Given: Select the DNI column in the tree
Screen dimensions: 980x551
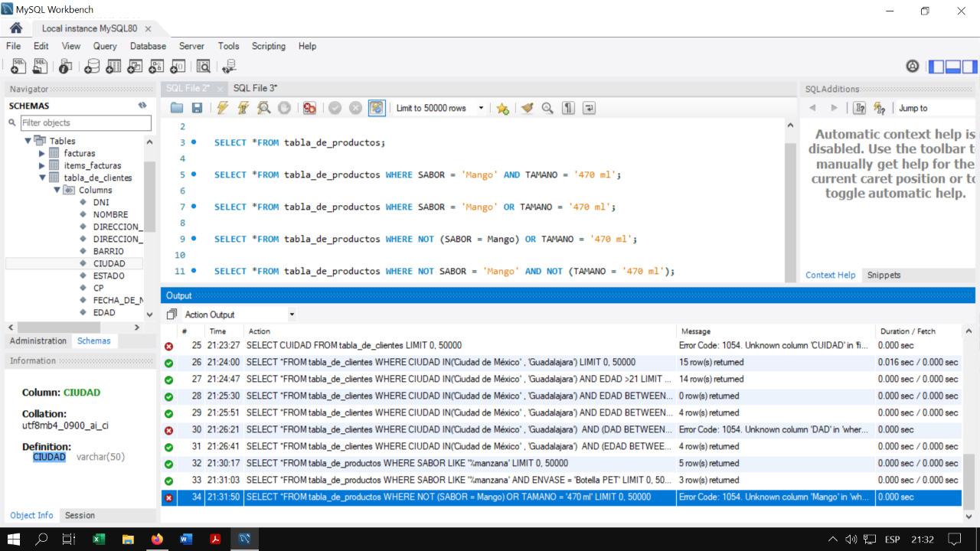Looking at the screenshot, I should click(100, 202).
